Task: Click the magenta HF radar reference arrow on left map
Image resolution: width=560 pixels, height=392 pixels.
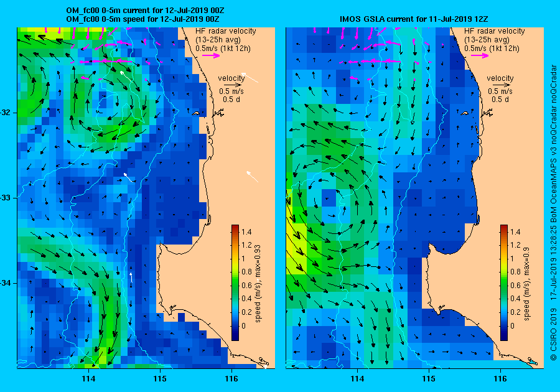Action: pos(211,55)
